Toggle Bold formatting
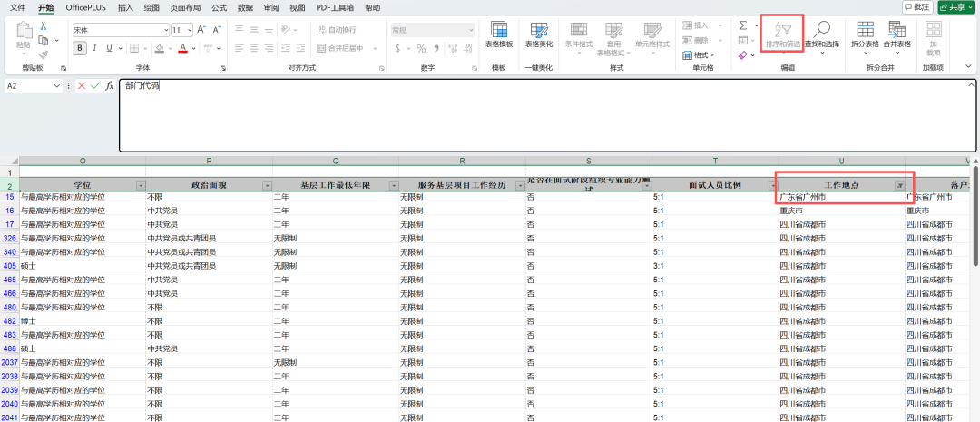The width and height of the screenshot is (980, 422). 79,48
